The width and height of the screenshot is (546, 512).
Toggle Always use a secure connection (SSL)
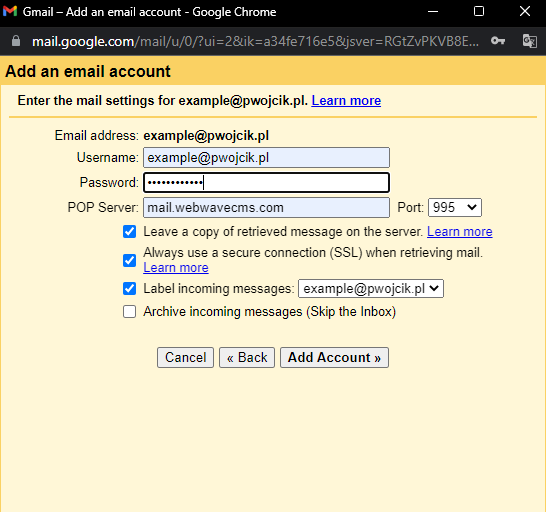coord(130,260)
